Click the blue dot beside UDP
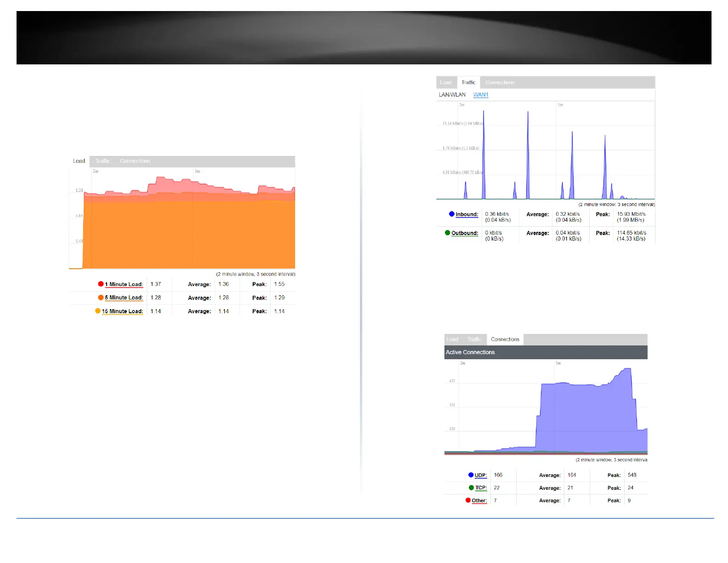728x563 pixels. pyautogui.click(x=471, y=475)
